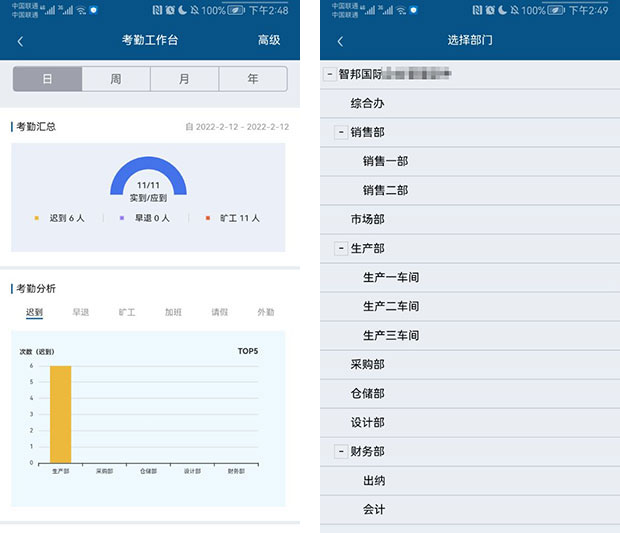Open the 高级 advanced options
This screenshot has width=620, height=533.
tap(268, 40)
